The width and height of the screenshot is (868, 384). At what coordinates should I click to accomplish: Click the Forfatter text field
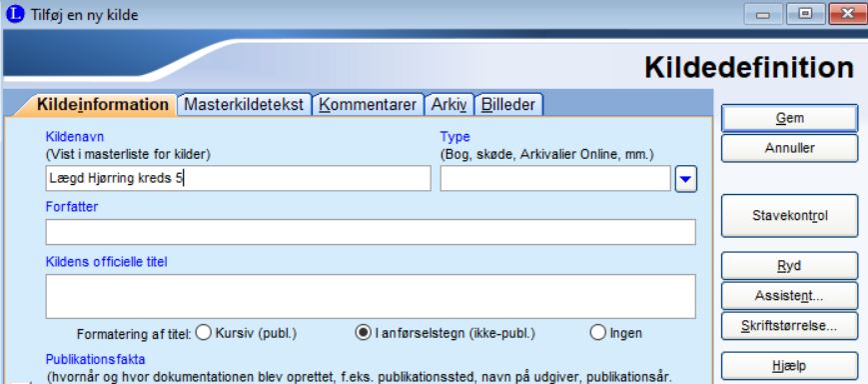371,232
